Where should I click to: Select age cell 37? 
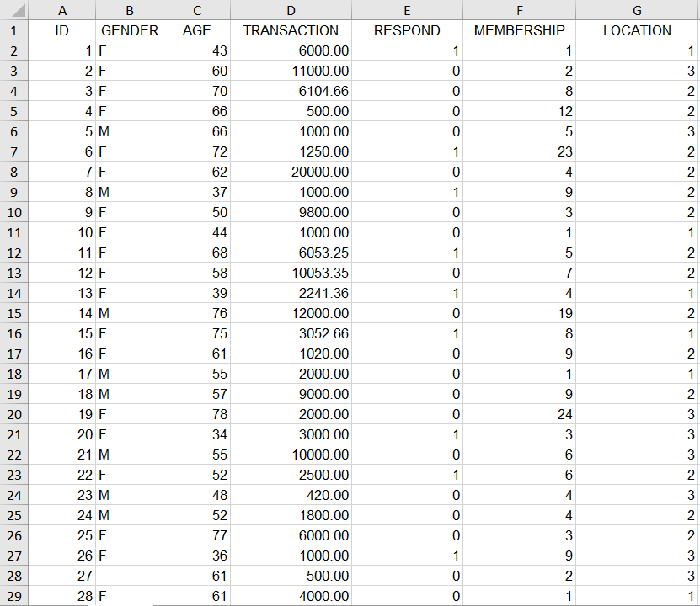pos(197,192)
